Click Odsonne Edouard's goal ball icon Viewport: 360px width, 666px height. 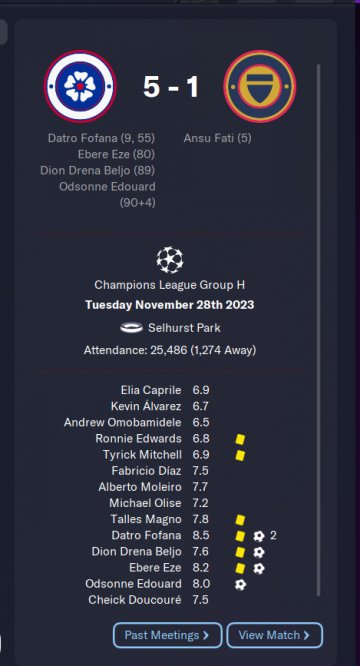[x=240, y=584]
